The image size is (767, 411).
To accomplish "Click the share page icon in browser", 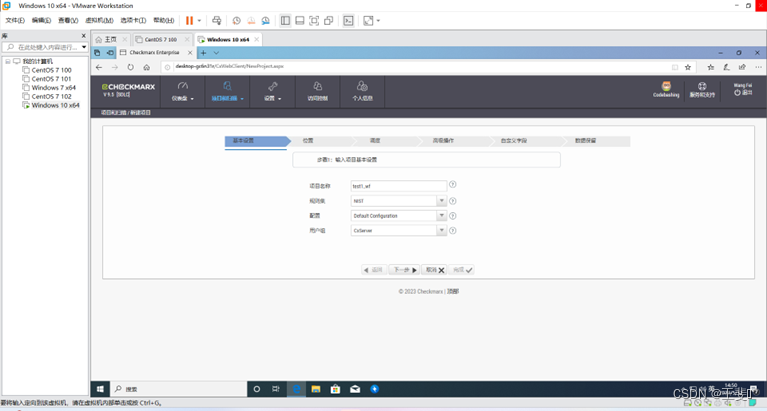I will tap(742, 67).
